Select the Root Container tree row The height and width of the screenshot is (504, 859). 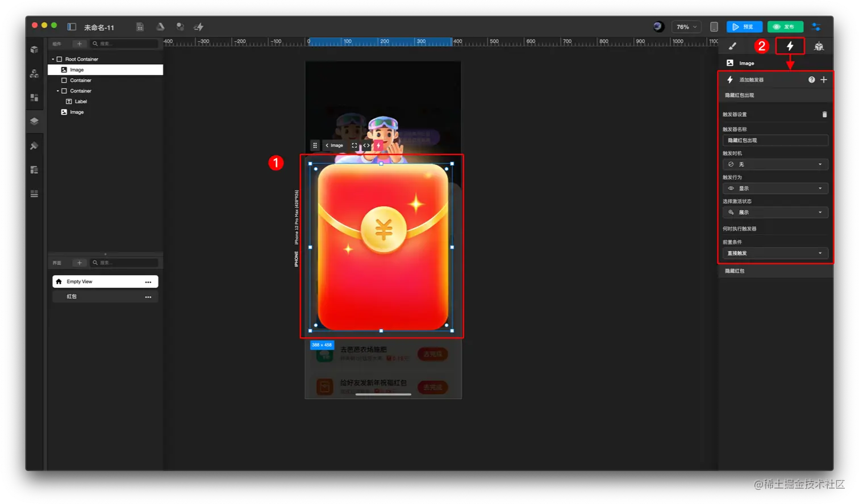(106, 59)
